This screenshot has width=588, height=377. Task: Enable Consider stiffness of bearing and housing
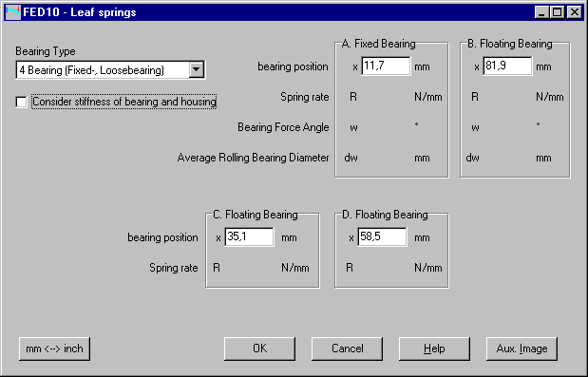[x=22, y=102]
